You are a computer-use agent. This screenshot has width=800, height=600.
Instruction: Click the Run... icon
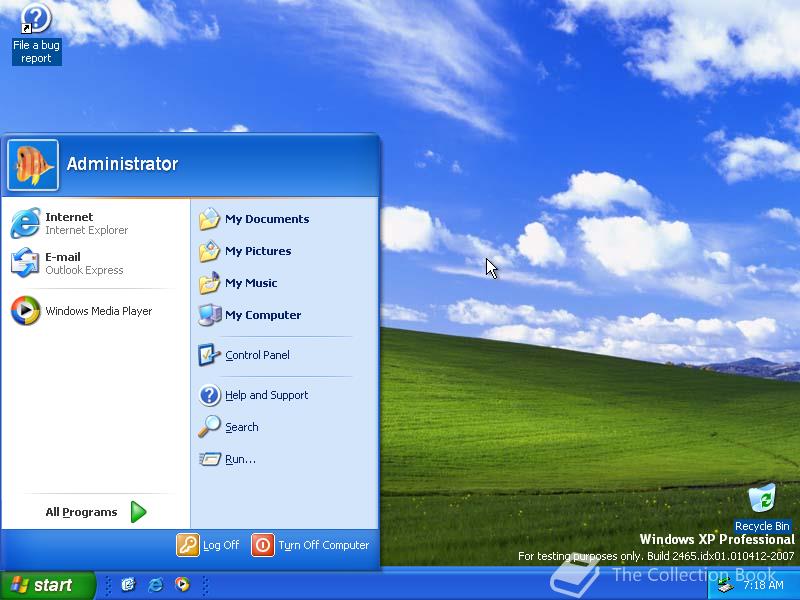pos(209,459)
